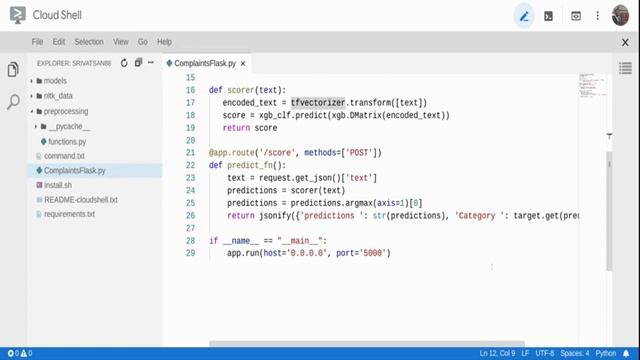Screen dimensions: 640x360
Task: Click line number 29 in gutter
Action: point(190,253)
